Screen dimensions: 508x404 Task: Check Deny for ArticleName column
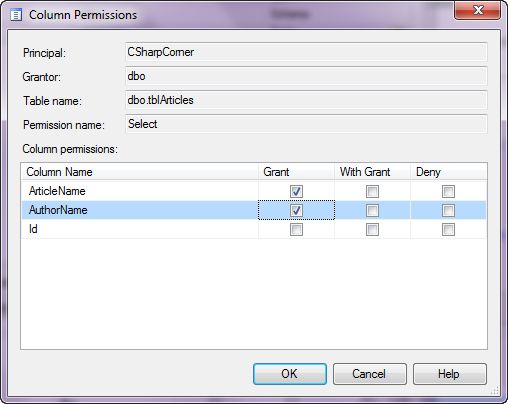[448, 191]
